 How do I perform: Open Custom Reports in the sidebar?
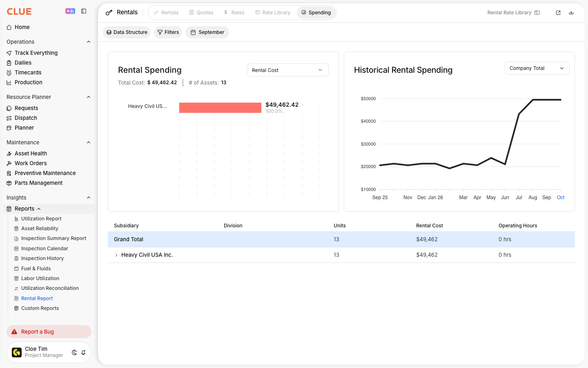(x=40, y=308)
